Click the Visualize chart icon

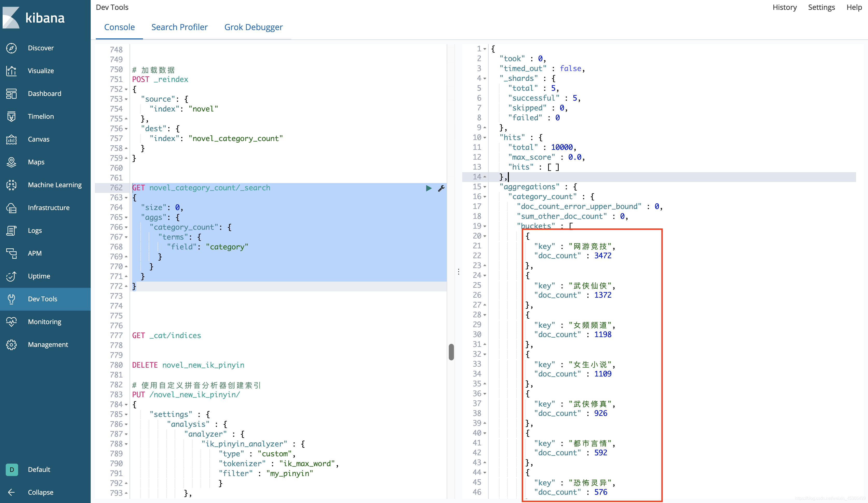11,71
